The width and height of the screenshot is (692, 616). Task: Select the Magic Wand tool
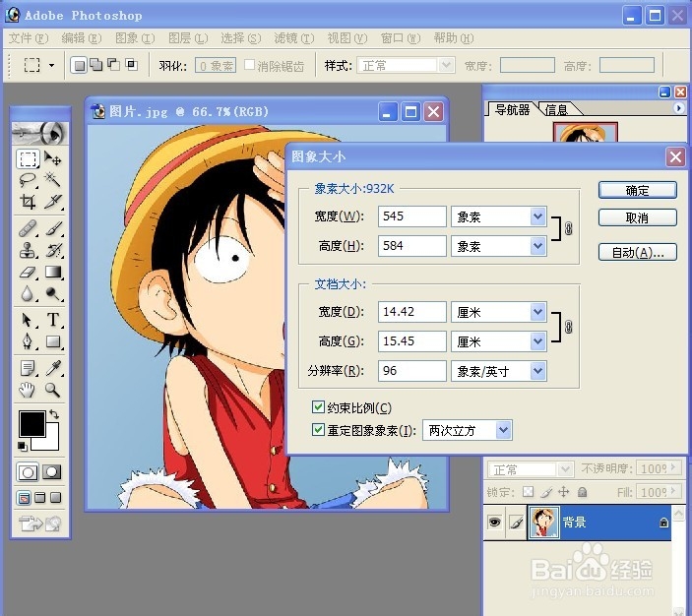tap(53, 180)
